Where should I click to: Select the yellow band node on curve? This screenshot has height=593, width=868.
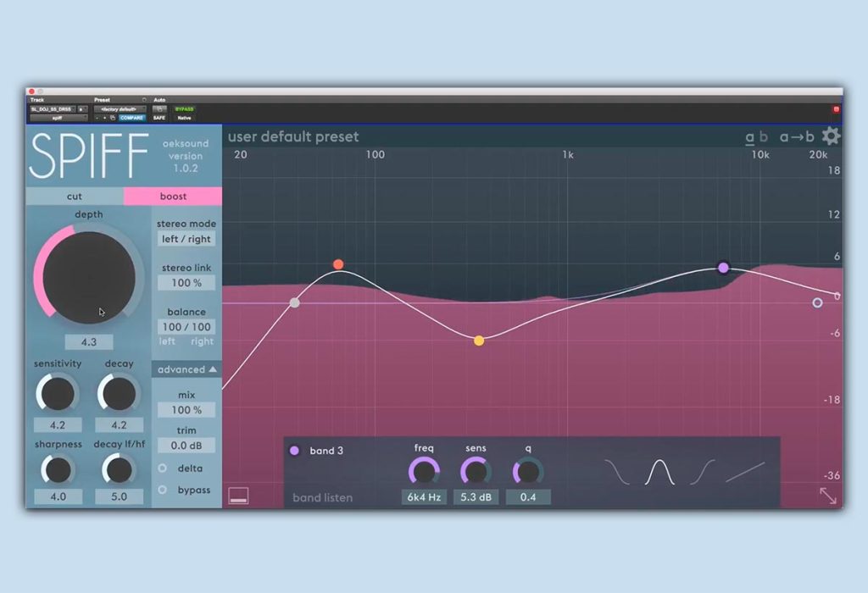click(x=479, y=341)
